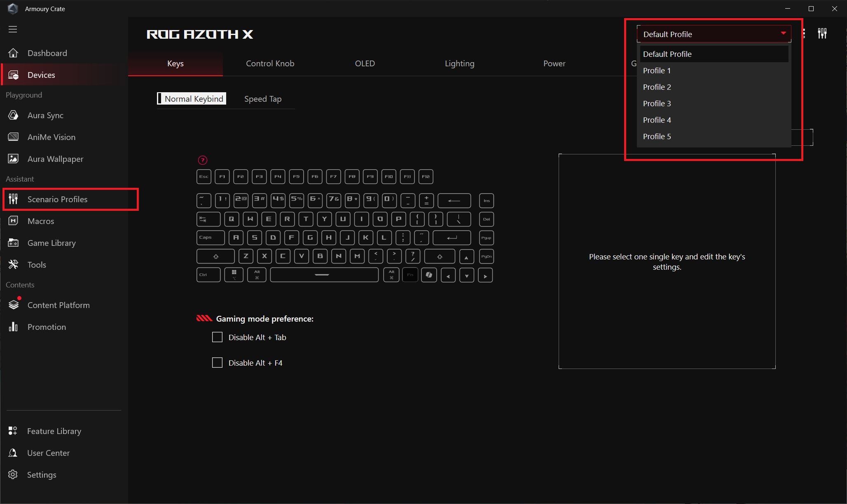This screenshot has height=504, width=847.
Task: Switch to the Keys tab
Action: point(175,63)
